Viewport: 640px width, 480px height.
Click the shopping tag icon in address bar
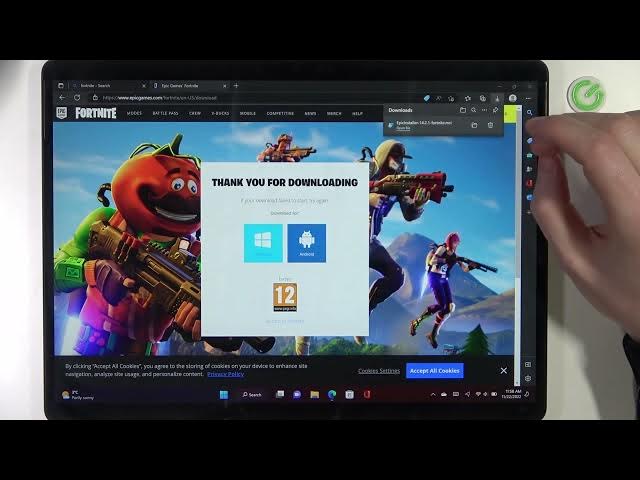coord(427,98)
